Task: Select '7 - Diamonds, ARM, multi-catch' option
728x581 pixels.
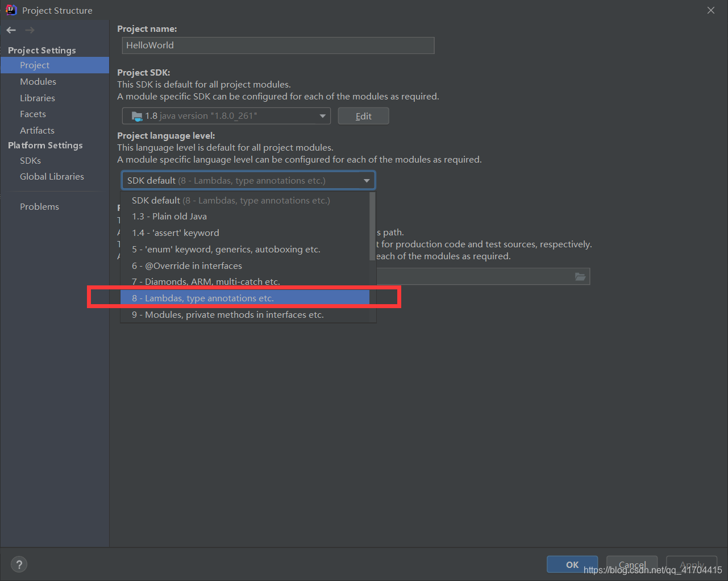Action: click(245, 282)
